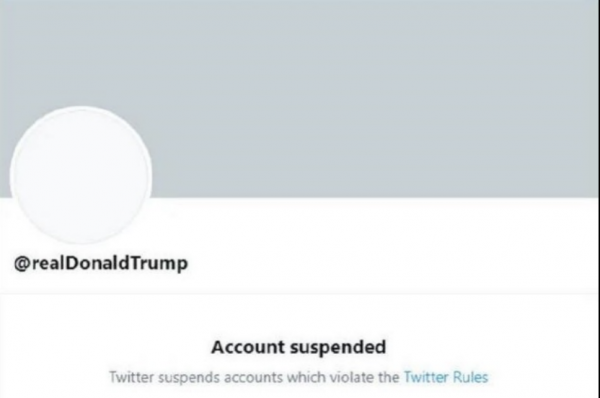Click the @ symbol in the handle
The image size is (600, 398).
[22, 264]
